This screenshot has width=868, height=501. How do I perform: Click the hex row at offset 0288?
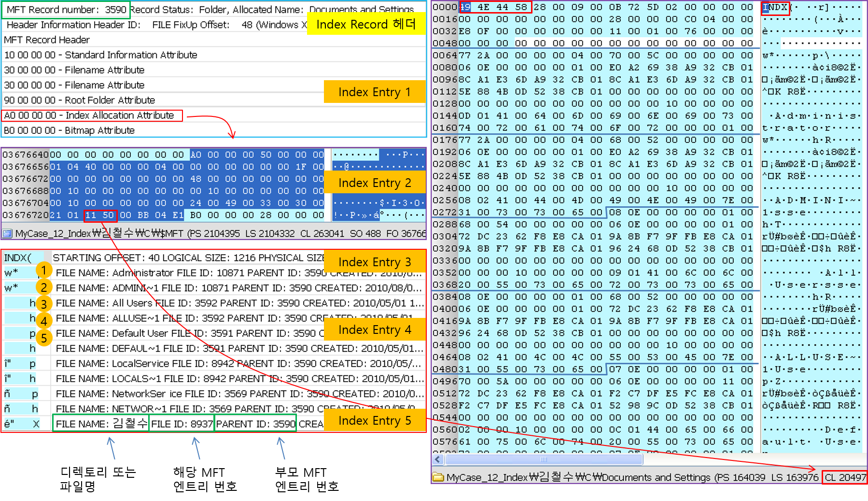[x=646, y=225]
